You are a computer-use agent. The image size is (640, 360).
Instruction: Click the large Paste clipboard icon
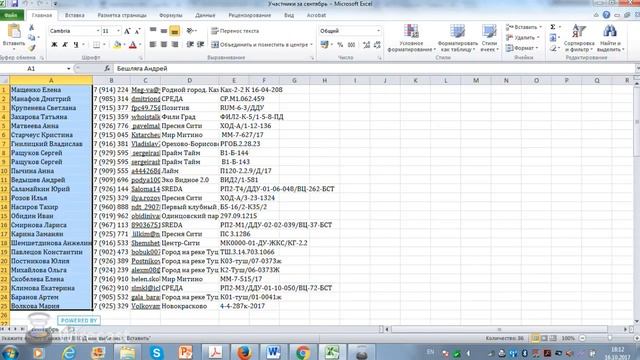pyautogui.click(x=13, y=31)
